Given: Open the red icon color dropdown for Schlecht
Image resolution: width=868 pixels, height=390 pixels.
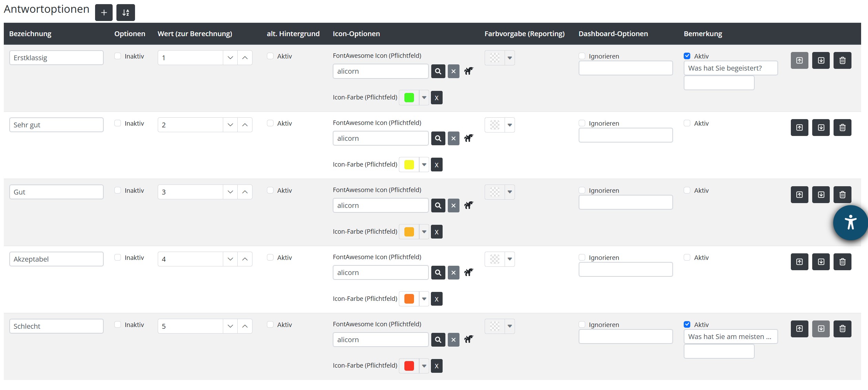Looking at the screenshot, I should tap(424, 366).
